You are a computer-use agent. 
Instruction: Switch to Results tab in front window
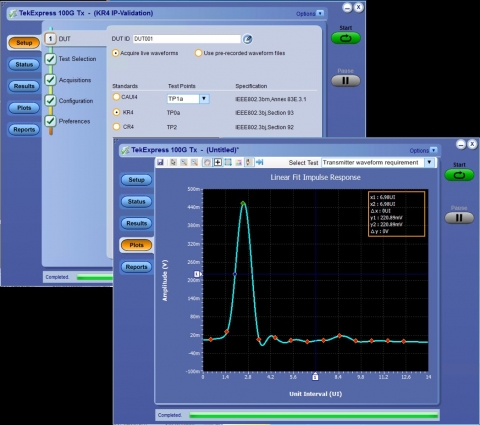(x=137, y=223)
